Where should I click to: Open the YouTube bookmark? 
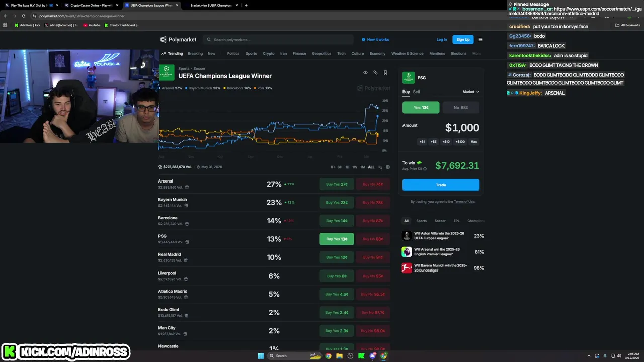click(x=92, y=25)
